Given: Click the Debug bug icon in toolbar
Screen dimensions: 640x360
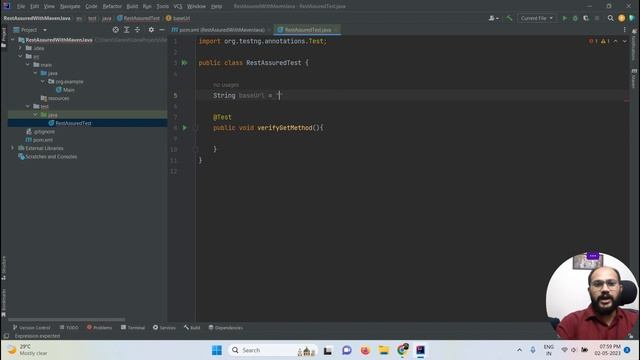Looking at the screenshot, I should [575, 18].
